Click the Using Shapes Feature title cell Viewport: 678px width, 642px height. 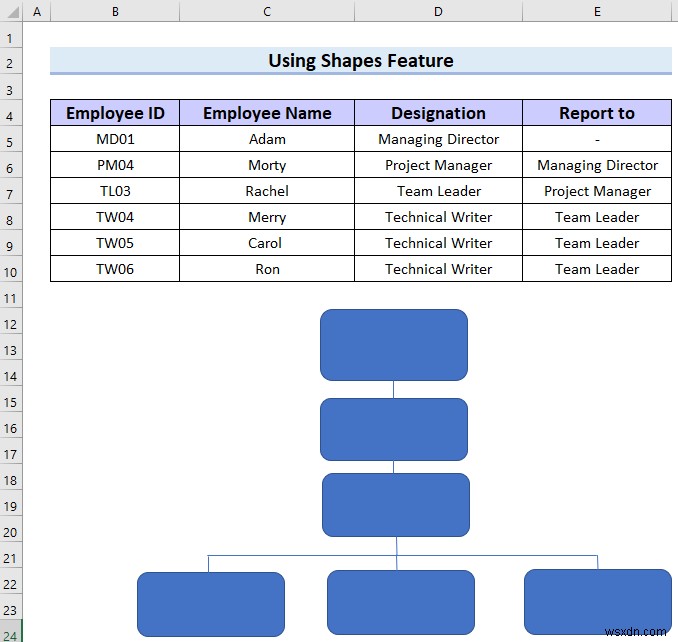[361, 60]
